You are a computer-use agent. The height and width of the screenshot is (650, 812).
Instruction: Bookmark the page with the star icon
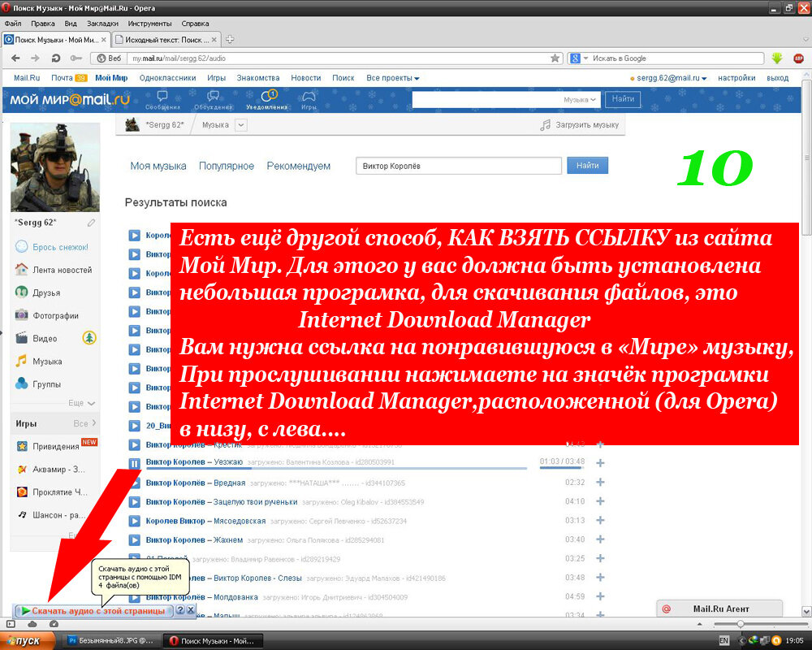coord(555,58)
